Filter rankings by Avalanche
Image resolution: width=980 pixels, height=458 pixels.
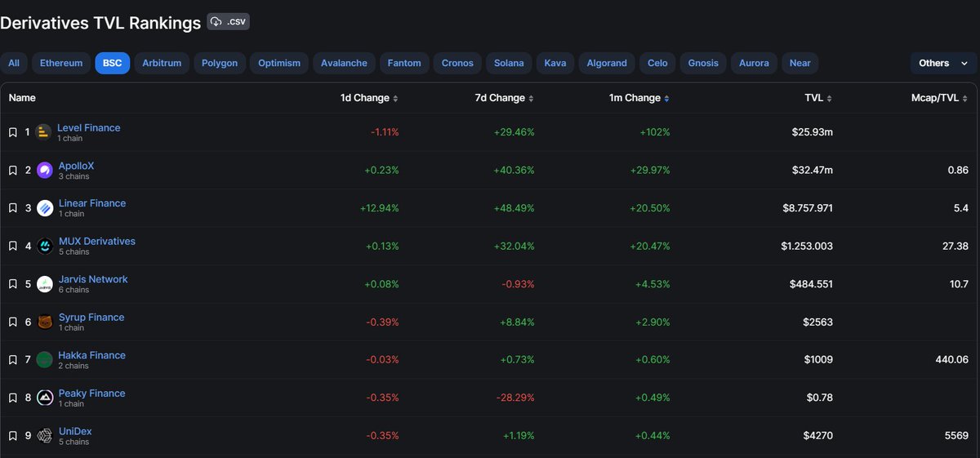tap(344, 63)
